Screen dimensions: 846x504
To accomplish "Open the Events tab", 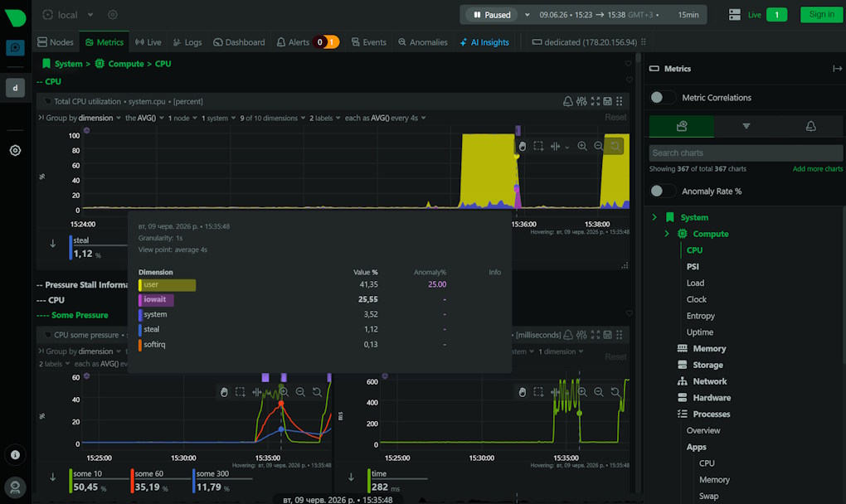I will pyautogui.click(x=369, y=42).
